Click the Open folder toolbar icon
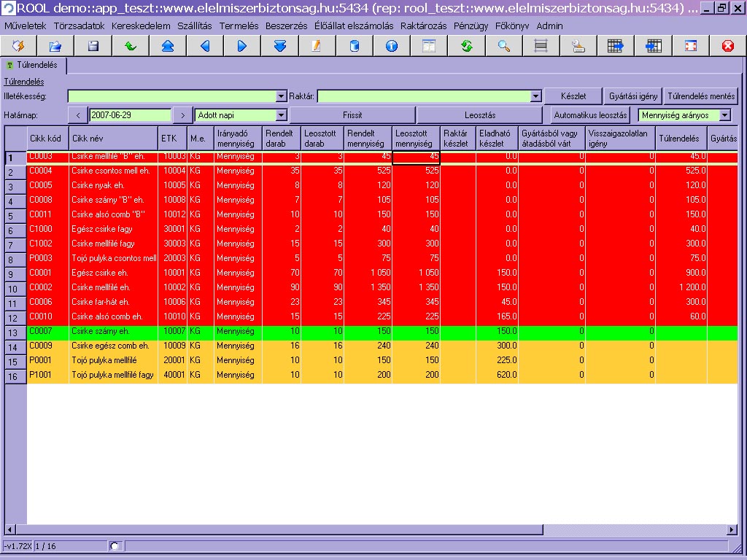 55,46
